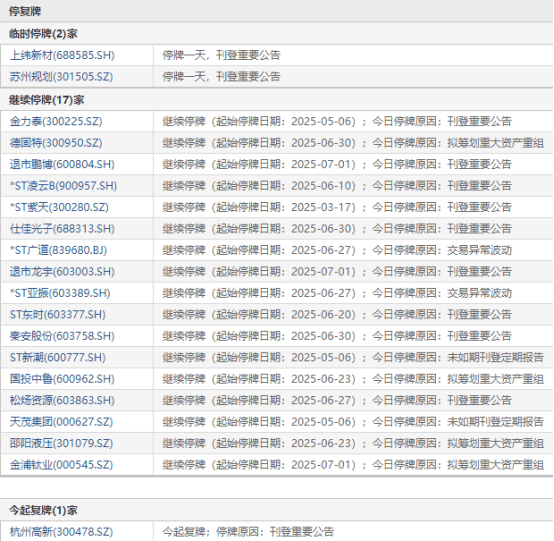Open *ST凌云B(900957.SH) link

point(63,186)
